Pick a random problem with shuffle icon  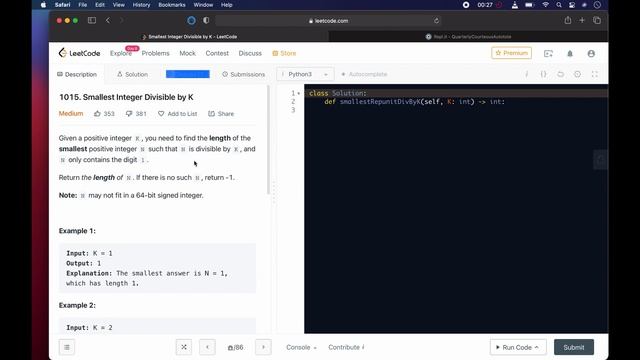pos(184,347)
